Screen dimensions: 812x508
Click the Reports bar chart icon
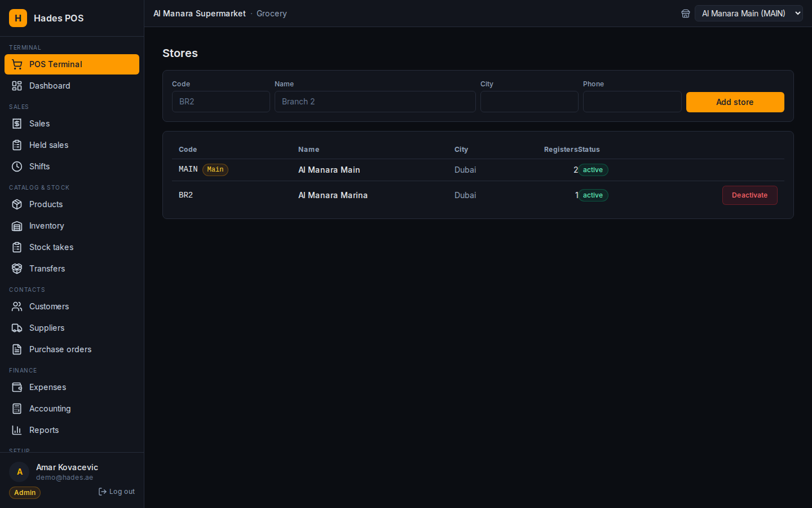(17, 430)
